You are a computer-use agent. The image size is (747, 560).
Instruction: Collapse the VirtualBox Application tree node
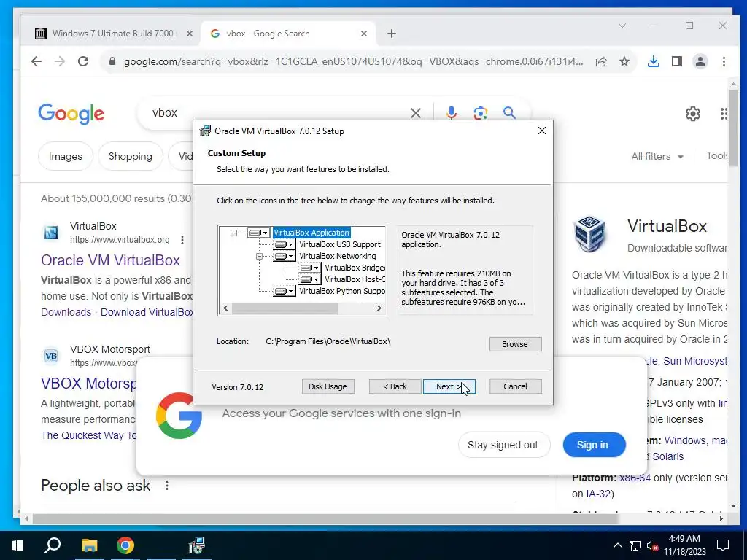233,233
